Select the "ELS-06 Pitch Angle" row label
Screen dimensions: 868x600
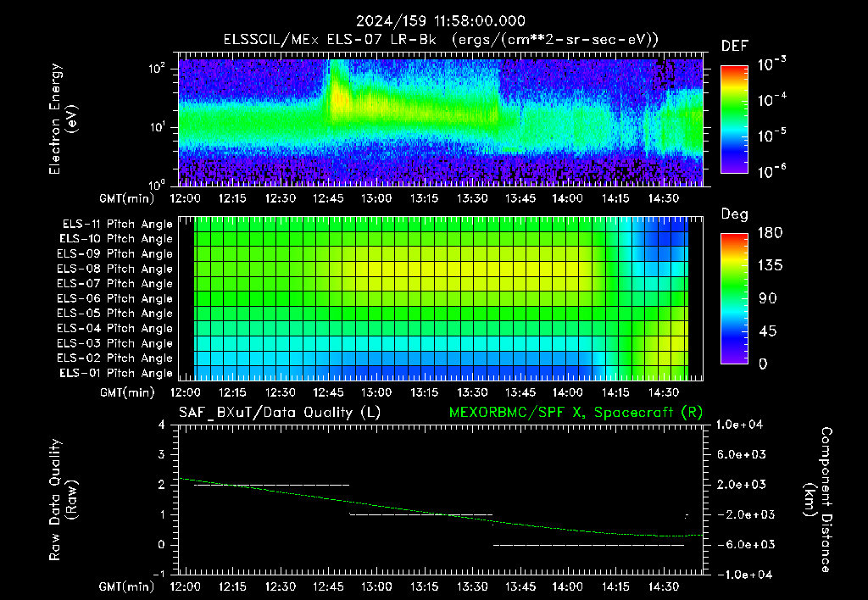coord(115,299)
